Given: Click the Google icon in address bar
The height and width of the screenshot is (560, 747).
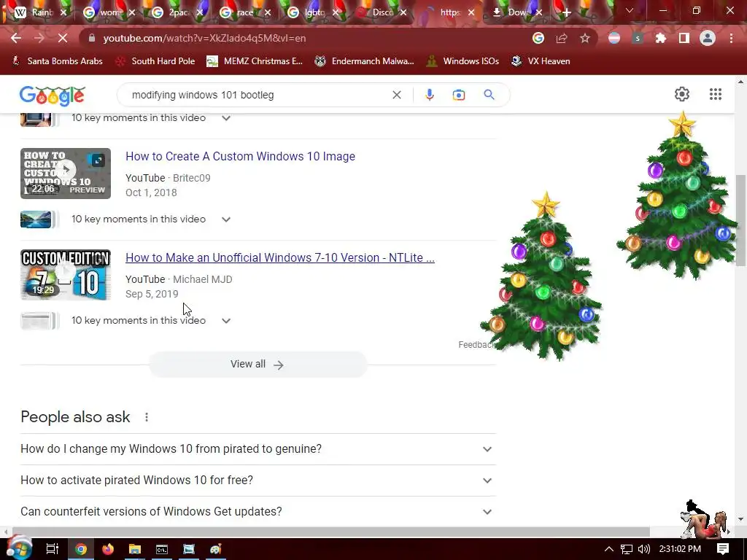Looking at the screenshot, I should click(538, 38).
